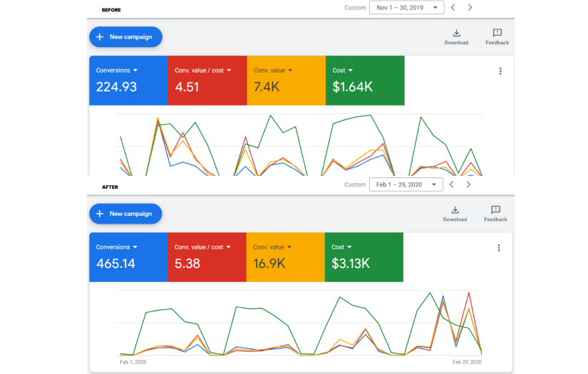
Task: Open three-dot menu on AFTER chart card
Action: (499, 248)
